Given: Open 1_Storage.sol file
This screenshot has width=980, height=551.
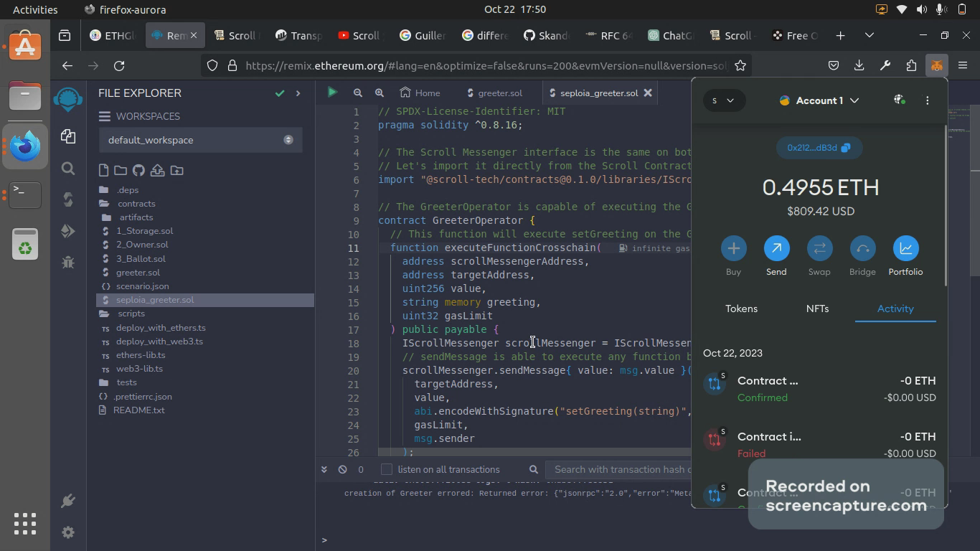Looking at the screenshot, I should 144,231.
